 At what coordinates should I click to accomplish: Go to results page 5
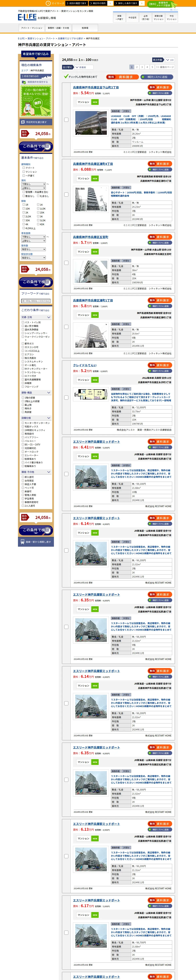coord(152,67)
